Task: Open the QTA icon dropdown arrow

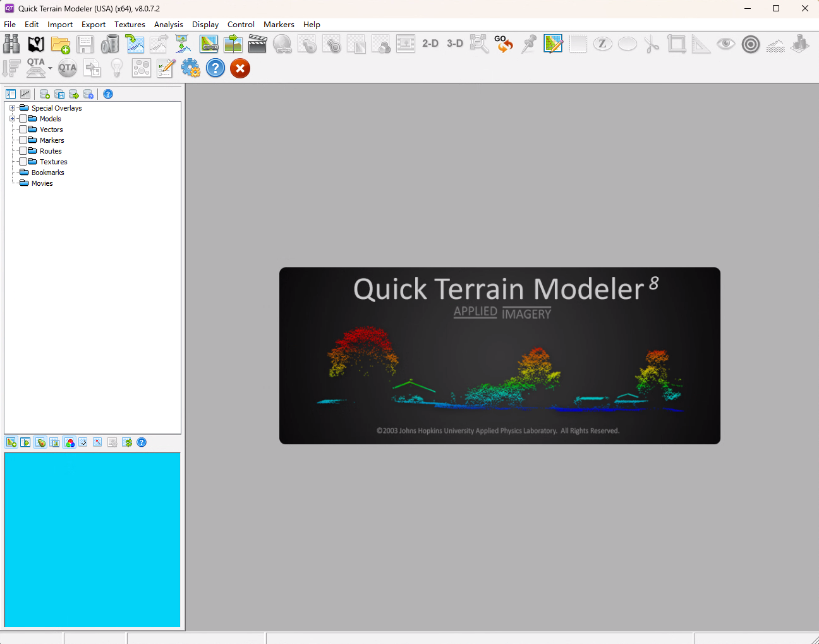Action: click(x=50, y=68)
